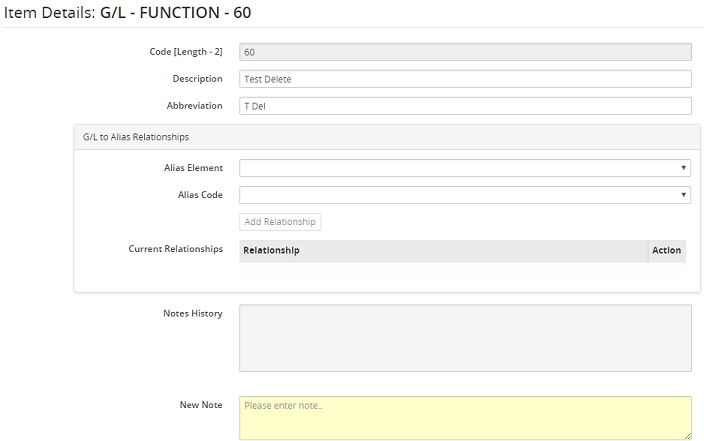The height and width of the screenshot is (441, 704).
Task: Click the Current Relationships label
Action: [x=175, y=248]
